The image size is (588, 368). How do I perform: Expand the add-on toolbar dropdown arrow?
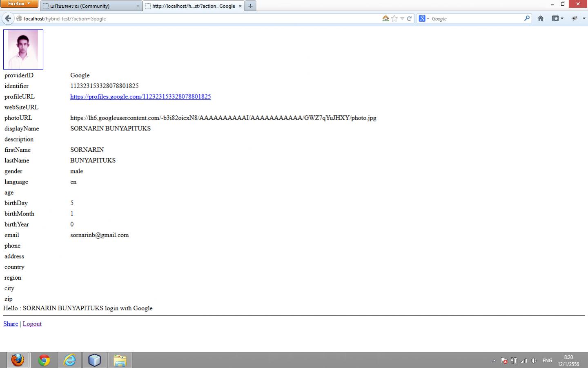pos(584,18)
